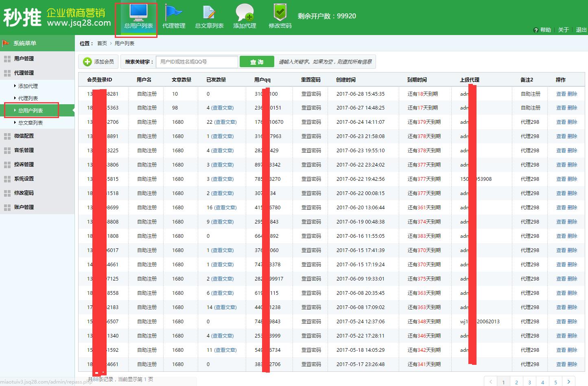Click the 帮助 help question mark icon

coord(536,30)
